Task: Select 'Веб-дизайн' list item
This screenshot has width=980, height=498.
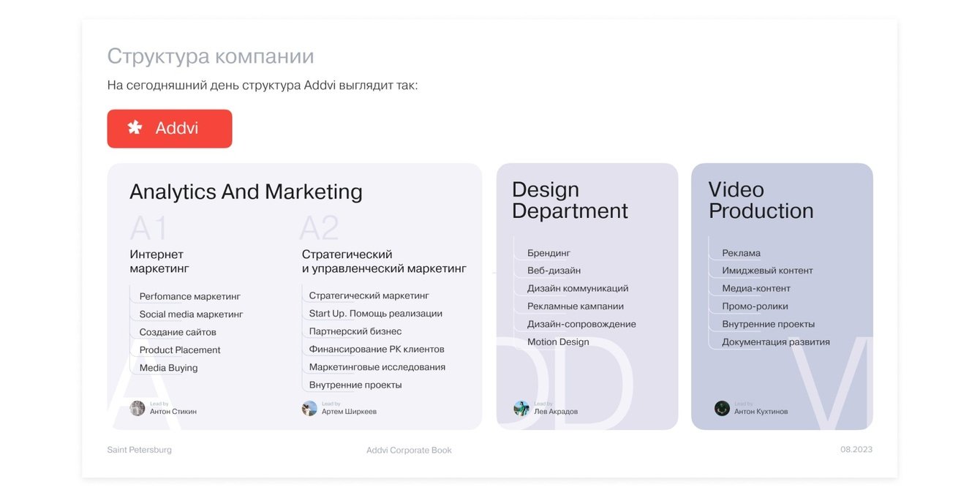Action: point(554,271)
